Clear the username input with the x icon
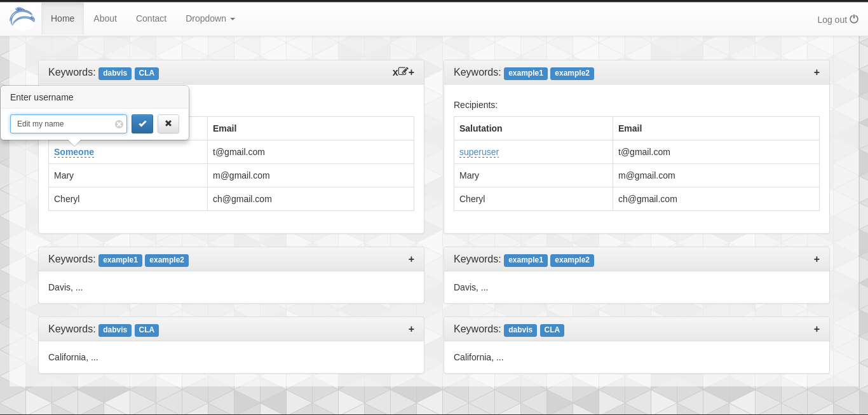 pyautogui.click(x=119, y=124)
